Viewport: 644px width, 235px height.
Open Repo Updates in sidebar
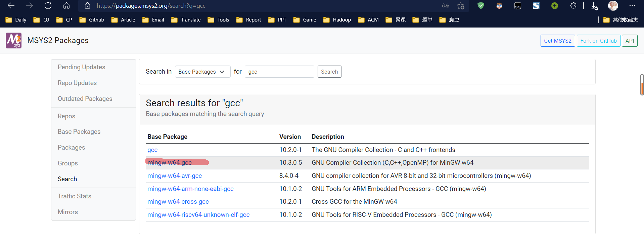click(x=77, y=83)
